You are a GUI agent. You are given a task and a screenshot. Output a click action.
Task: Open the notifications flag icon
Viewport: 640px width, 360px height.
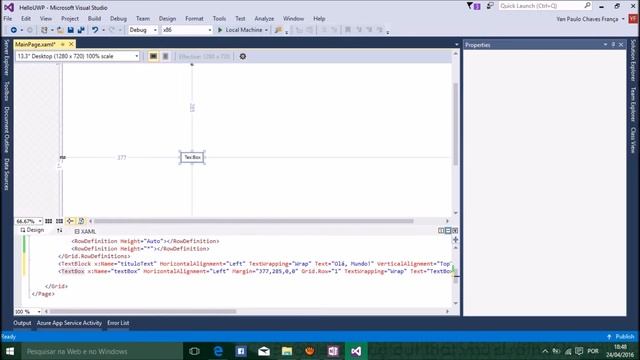(469, 6)
